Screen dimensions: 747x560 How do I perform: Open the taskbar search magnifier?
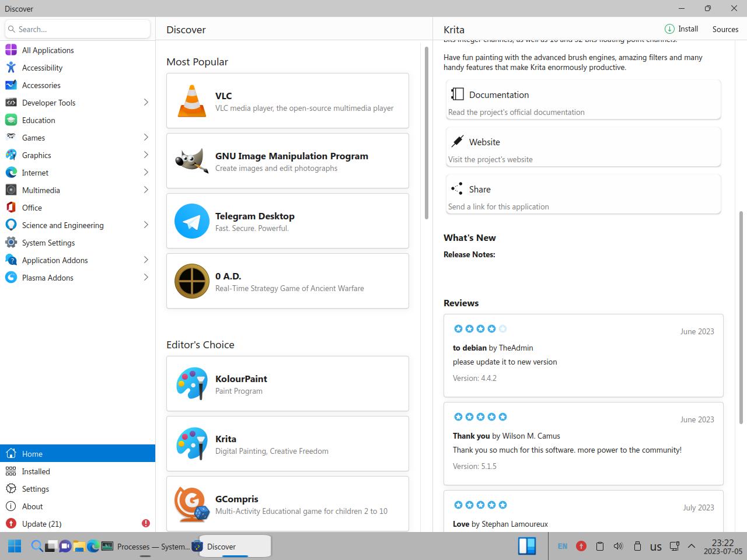[36, 547]
